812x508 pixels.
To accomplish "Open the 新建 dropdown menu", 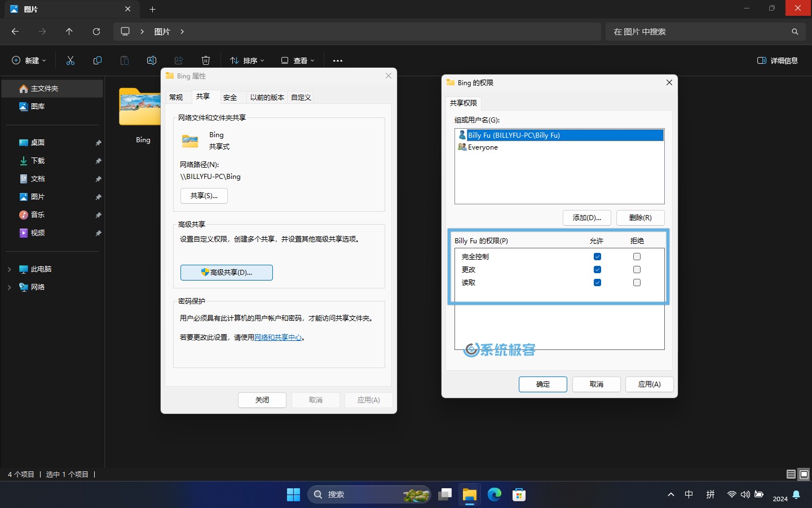I will click(29, 60).
